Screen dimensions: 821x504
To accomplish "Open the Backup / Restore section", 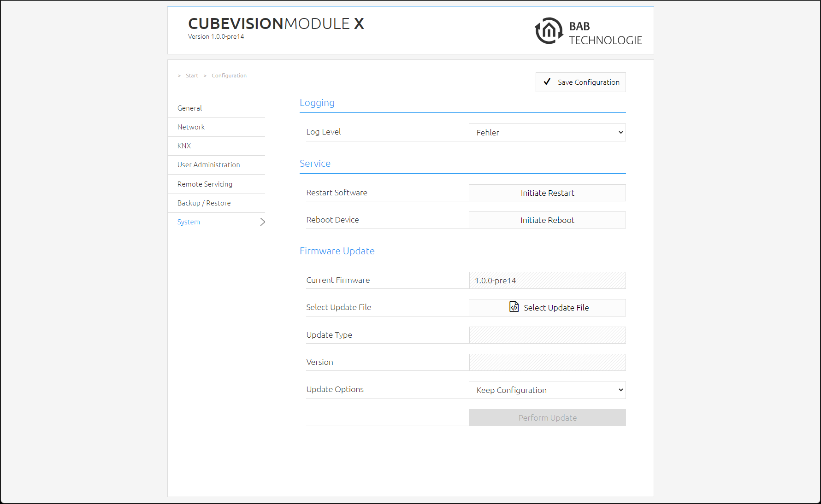I will (x=216, y=203).
